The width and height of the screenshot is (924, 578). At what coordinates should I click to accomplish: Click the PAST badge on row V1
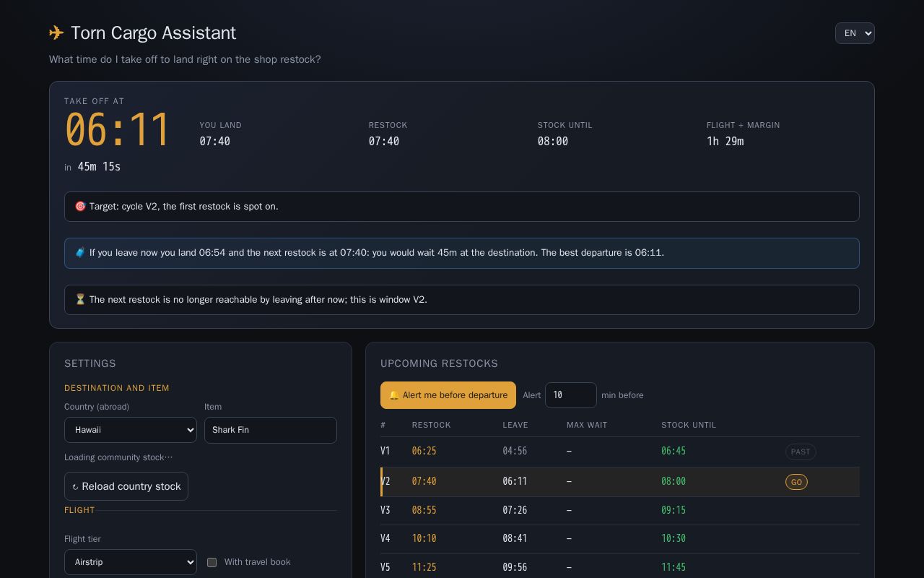[801, 452]
